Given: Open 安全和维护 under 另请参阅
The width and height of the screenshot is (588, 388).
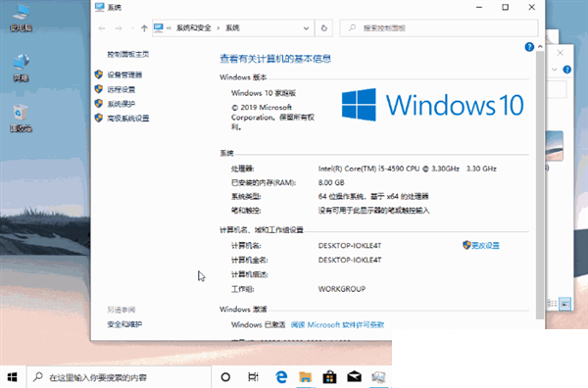Looking at the screenshot, I should pyautogui.click(x=124, y=324).
